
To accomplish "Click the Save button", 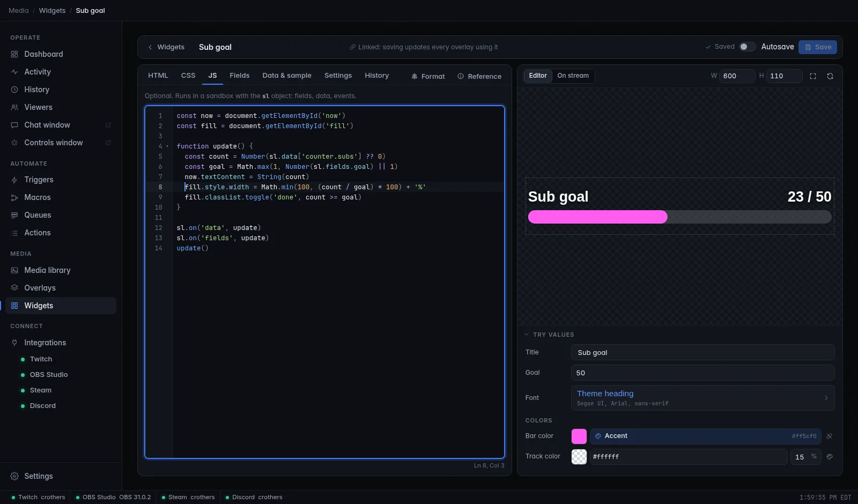I will [x=818, y=47].
